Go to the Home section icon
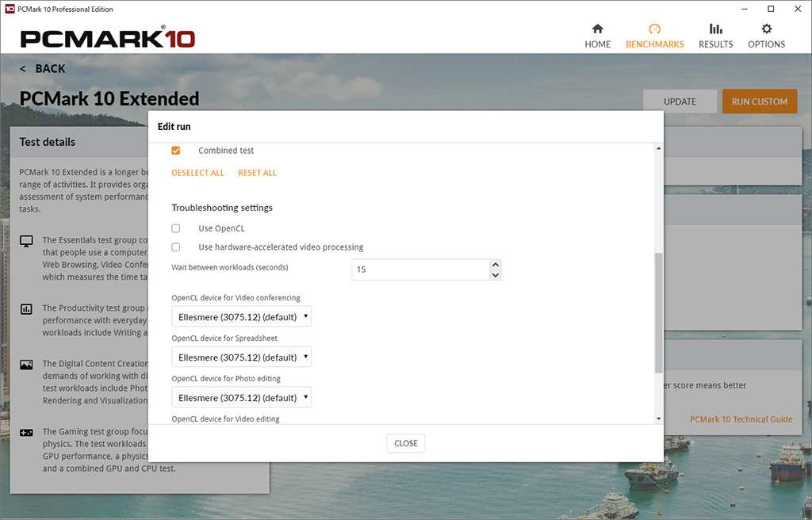 coord(598,29)
